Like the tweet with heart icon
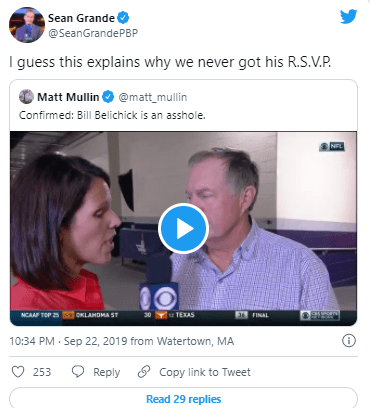Viewport: 370px width, 408px height. 18,372
